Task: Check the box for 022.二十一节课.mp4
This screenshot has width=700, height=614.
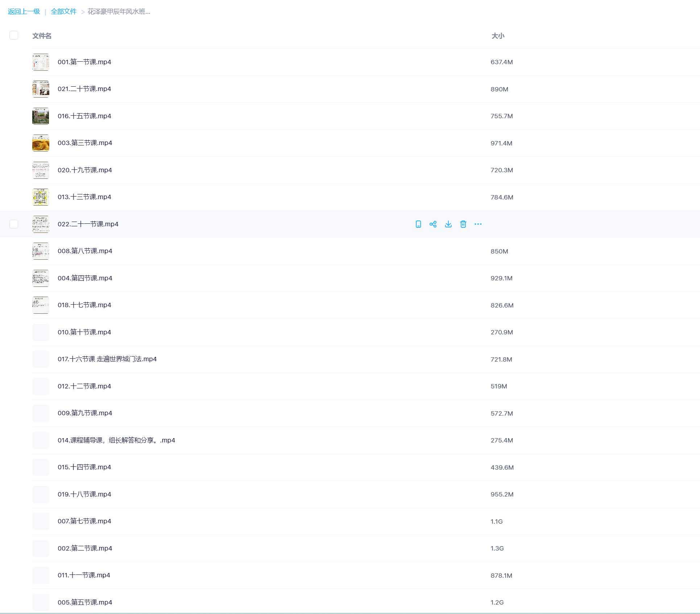Action: click(x=14, y=224)
